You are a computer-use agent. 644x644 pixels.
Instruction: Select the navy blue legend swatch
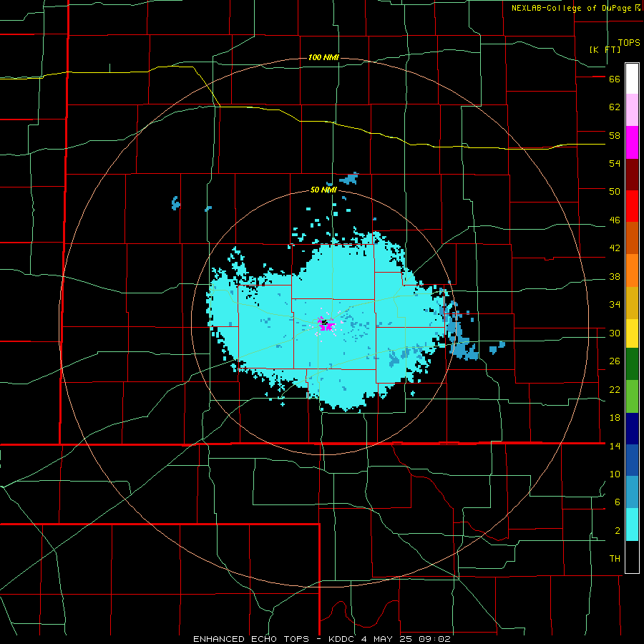tap(632, 428)
